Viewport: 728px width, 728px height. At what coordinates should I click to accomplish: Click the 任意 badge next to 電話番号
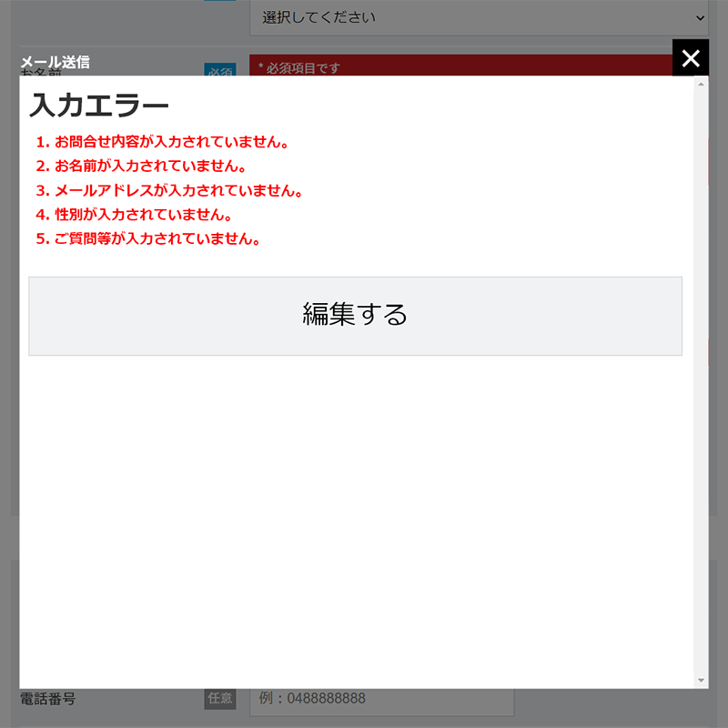pos(219,698)
